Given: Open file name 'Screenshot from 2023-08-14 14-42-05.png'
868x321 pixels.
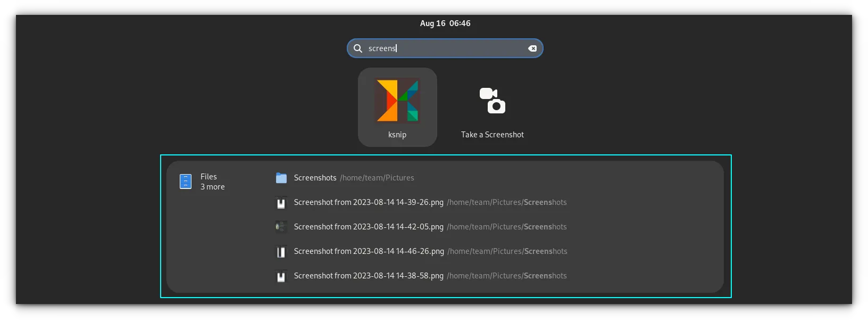Looking at the screenshot, I should 369,227.
